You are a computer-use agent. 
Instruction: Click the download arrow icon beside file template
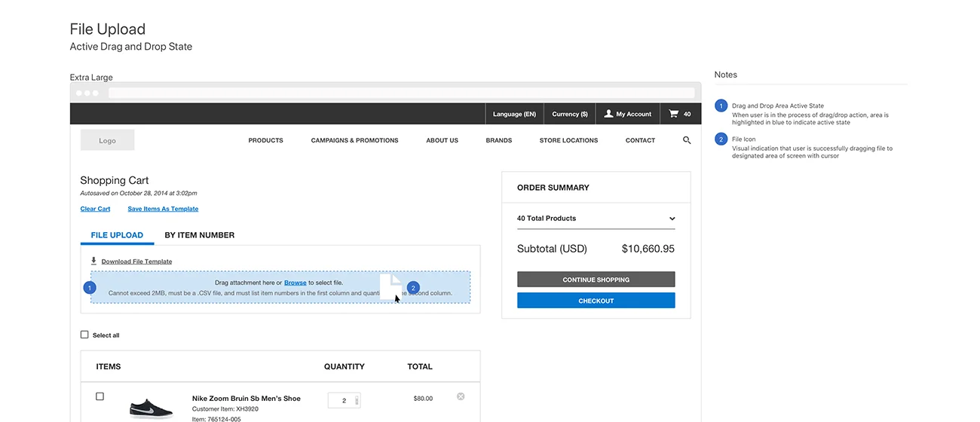pos(93,261)
